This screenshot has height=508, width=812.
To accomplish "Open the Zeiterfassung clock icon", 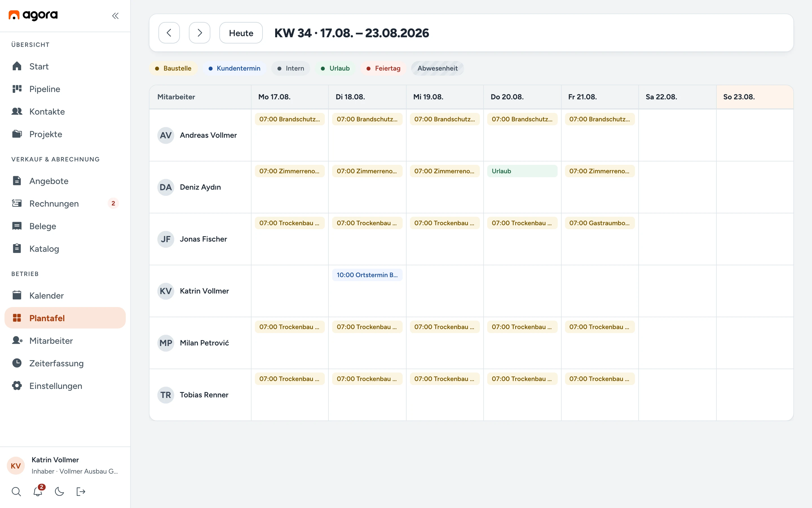I will (x=17, y=363).
